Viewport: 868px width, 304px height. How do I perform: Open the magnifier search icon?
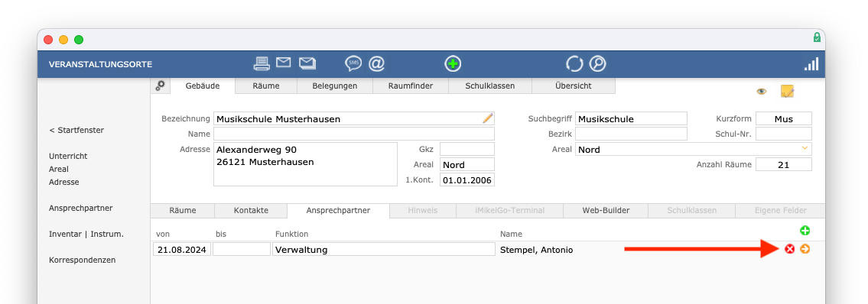(597, 64)
